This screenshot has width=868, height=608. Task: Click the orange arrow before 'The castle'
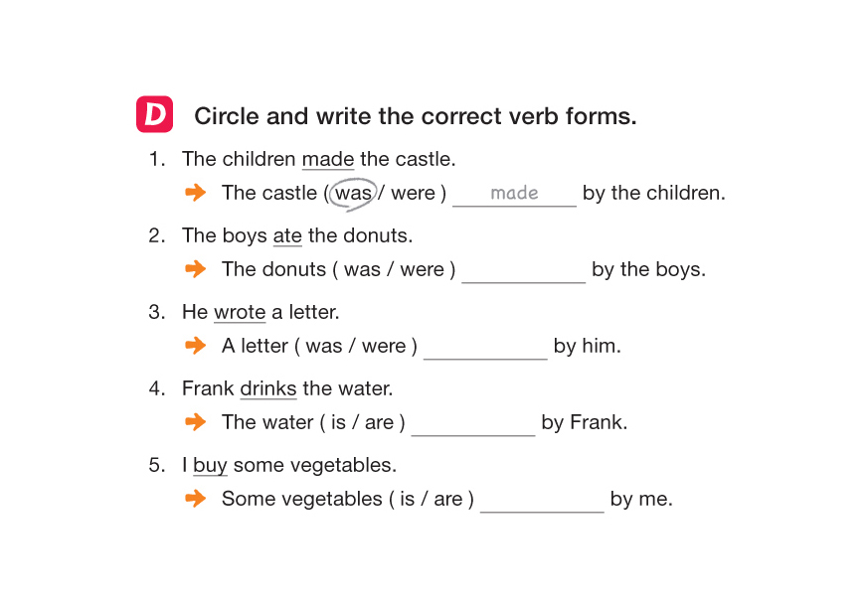click(x=196, y=193)
